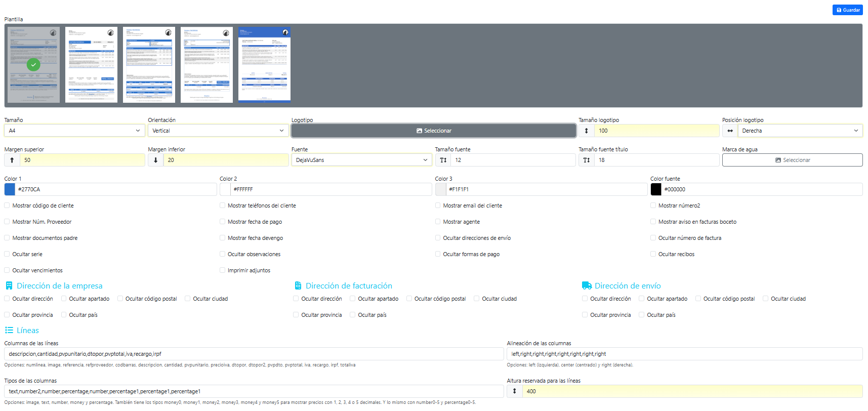This screenshot has height=411, width=868.
Task: Toggle the Imprimir adjuntos checkbox
Action: pos(222,270)
